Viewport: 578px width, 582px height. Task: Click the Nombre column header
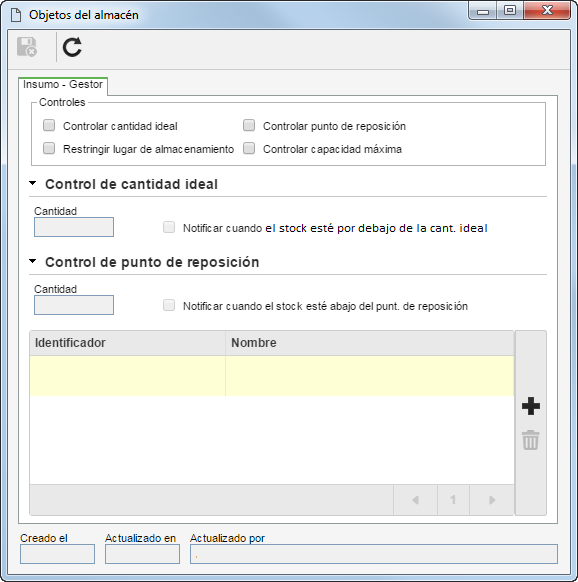(369, 343)
